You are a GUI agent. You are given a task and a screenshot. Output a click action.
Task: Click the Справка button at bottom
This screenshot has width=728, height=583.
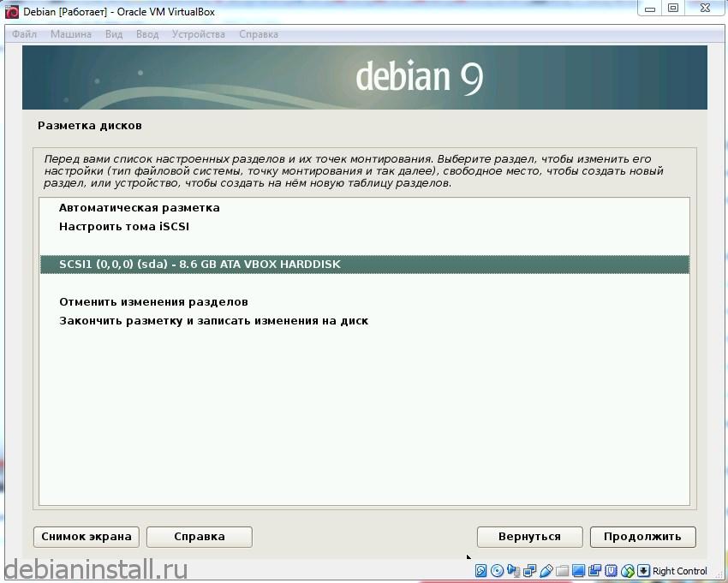pyautogui.click(x=200, y=537)
